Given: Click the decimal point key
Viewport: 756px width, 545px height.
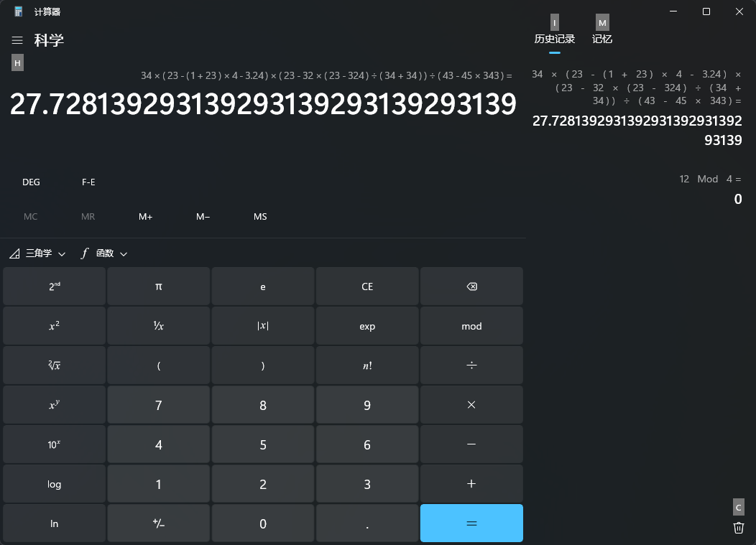Looking at the screenshot, I should (367, 523).
